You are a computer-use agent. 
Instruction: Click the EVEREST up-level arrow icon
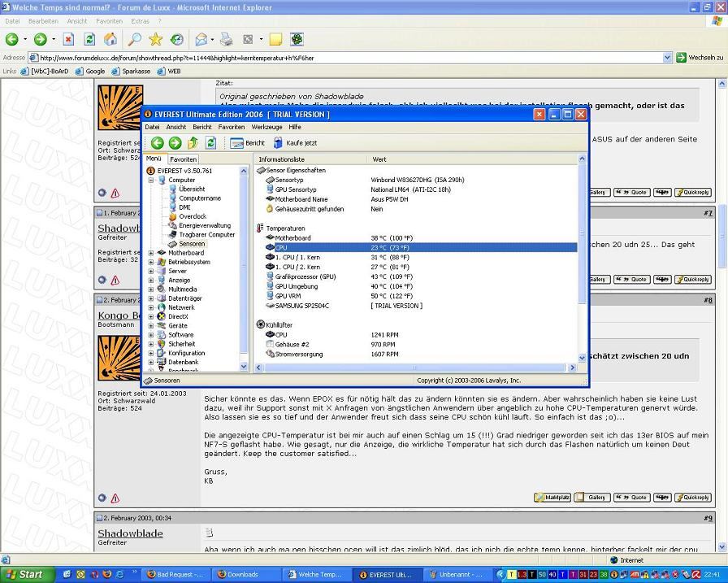coord(193,143)
